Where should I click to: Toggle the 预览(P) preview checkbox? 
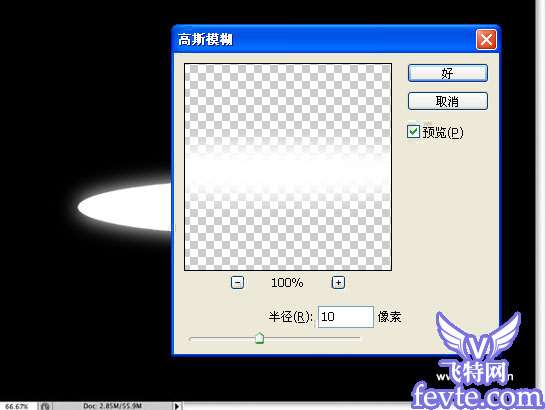[413, 132]
